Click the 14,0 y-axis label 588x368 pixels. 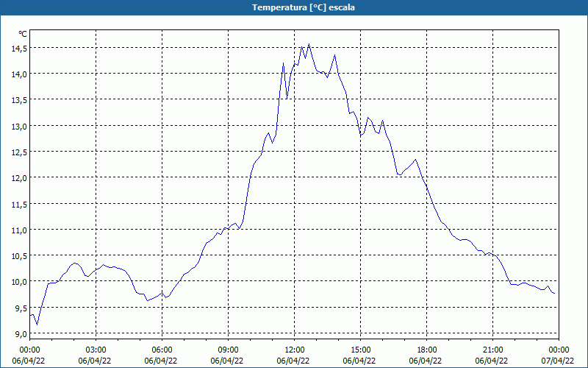tap(20, 74)
